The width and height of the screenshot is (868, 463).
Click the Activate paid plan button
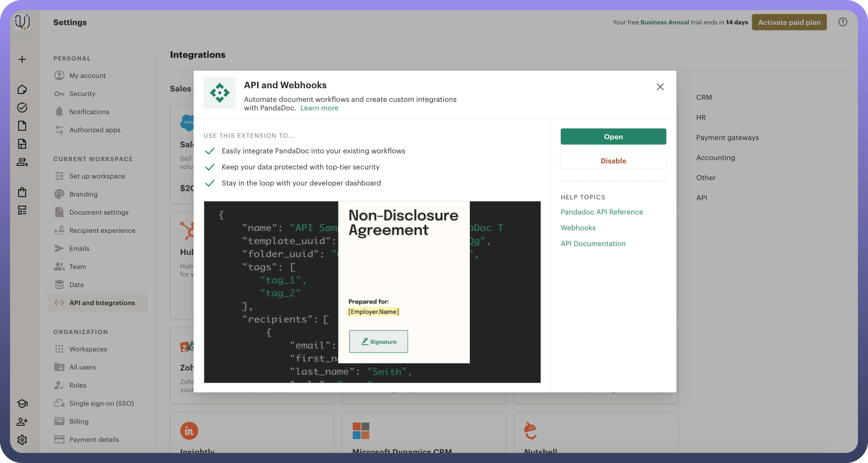pyautogui.click(x=789, y=22)
